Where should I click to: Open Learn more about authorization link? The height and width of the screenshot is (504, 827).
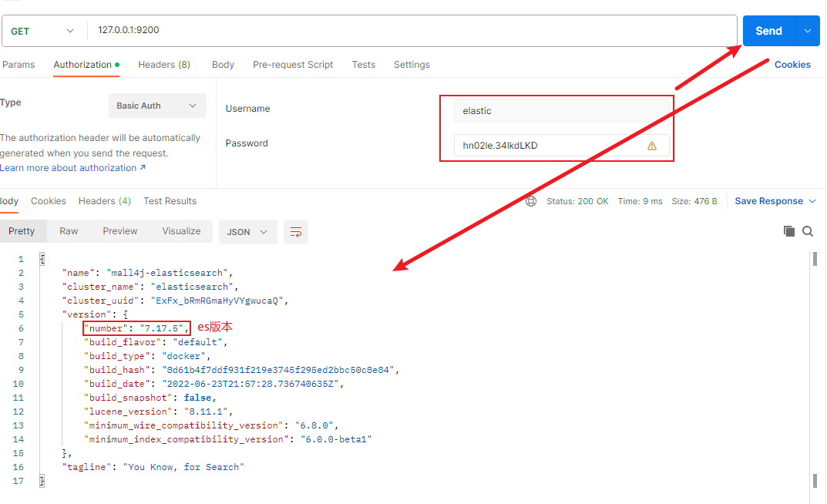point(72,168)
